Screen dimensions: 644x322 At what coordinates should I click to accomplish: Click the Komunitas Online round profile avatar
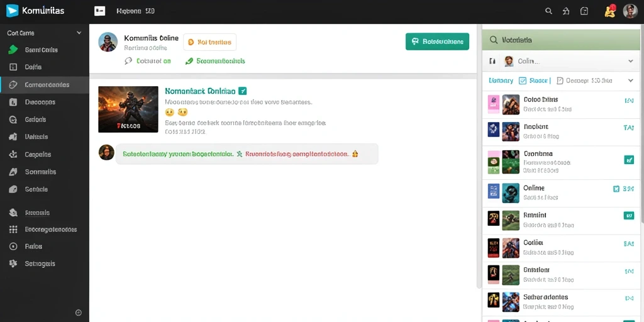tap(108, 42)
